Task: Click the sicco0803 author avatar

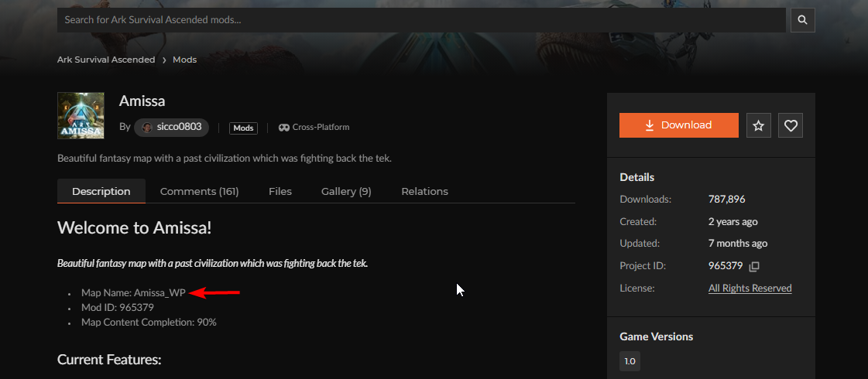Action: click(147, 128)
